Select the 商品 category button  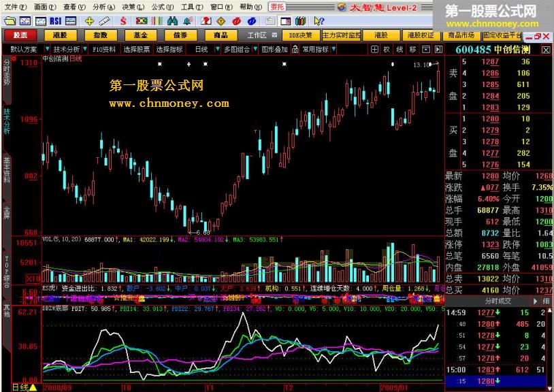point(221,35)
